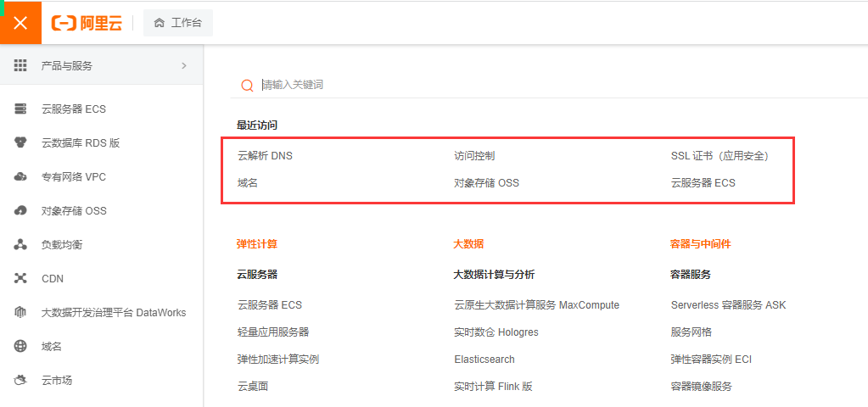Viewport: 868px width, 407px height.
Task: Select CDN entry label in the sidebar
Action: point(53,279)
